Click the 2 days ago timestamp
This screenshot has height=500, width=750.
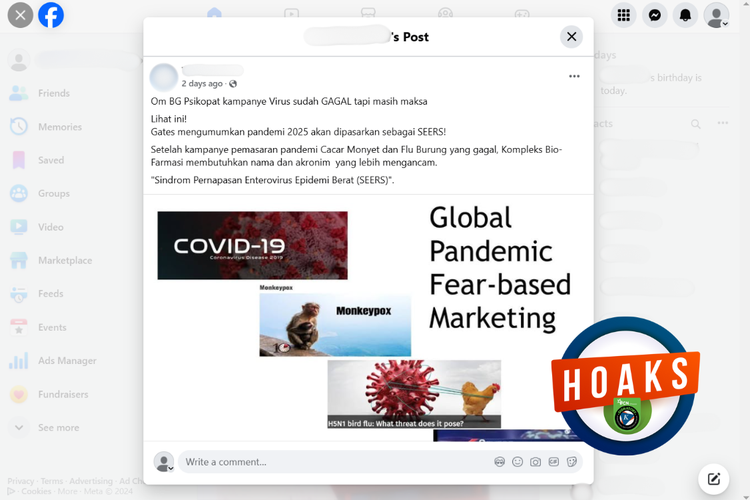point(202,84)
